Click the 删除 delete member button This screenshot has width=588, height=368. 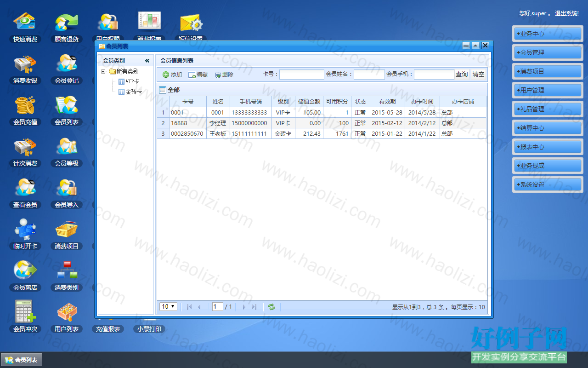tap(224, 75)
